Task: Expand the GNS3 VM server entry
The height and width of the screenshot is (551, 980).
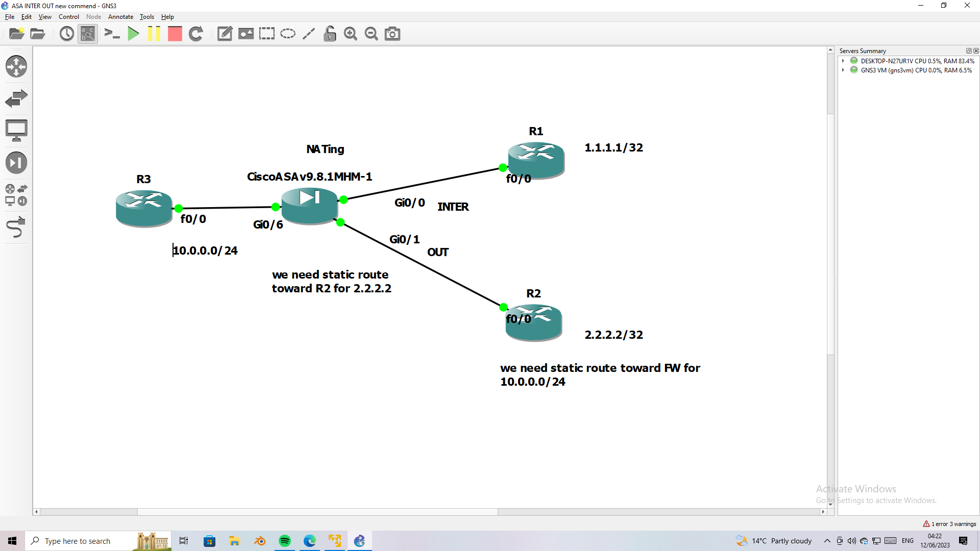Action: [x=843, y=70]
